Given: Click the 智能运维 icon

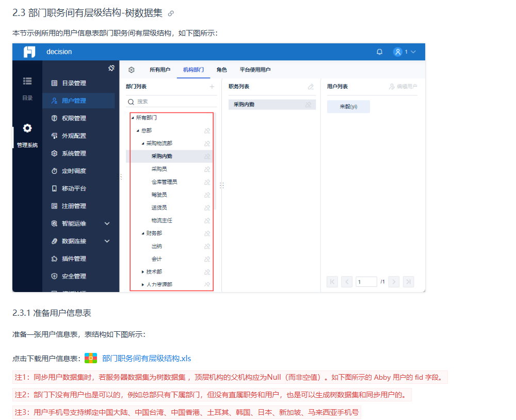Looking at the screenshot, I should click(54, 223).
